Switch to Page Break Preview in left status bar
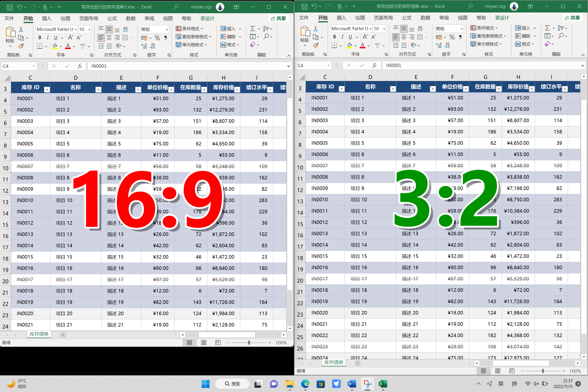 point(218,342)
